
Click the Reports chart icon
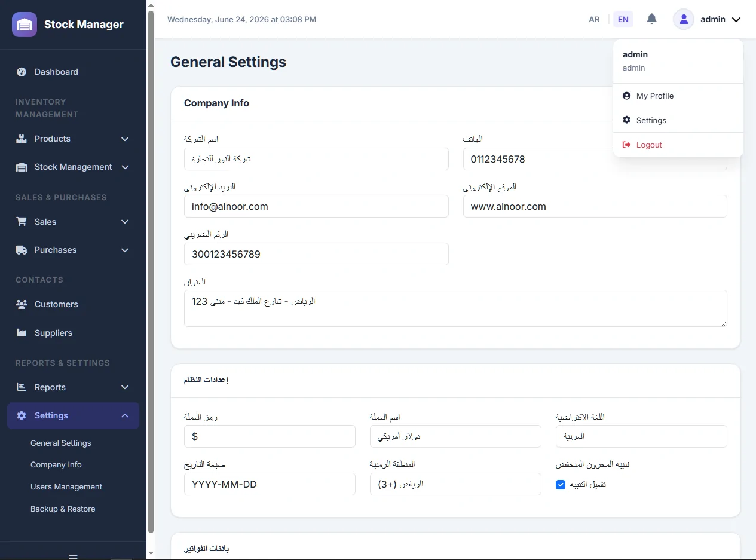coord(22,387)
